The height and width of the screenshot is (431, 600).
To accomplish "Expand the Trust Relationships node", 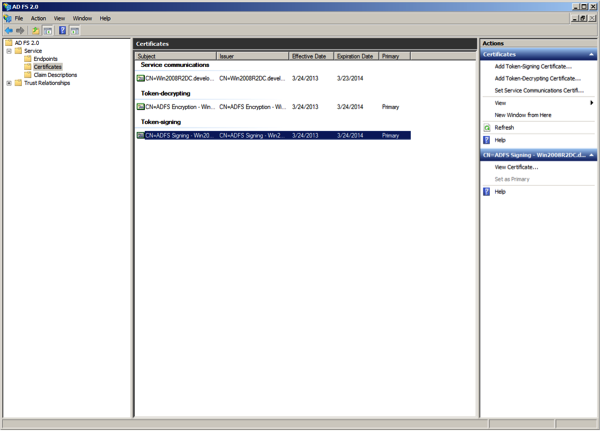I will (9, 83).
